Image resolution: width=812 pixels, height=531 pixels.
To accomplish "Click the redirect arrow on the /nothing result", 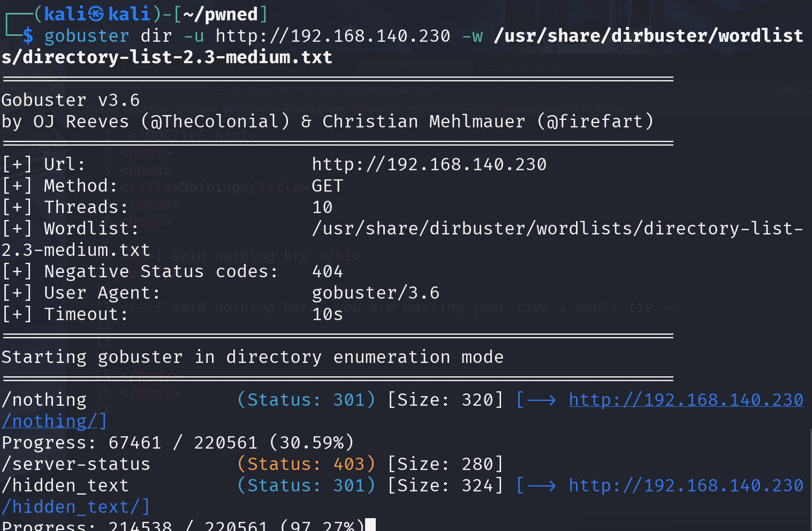I will point(541,400).
